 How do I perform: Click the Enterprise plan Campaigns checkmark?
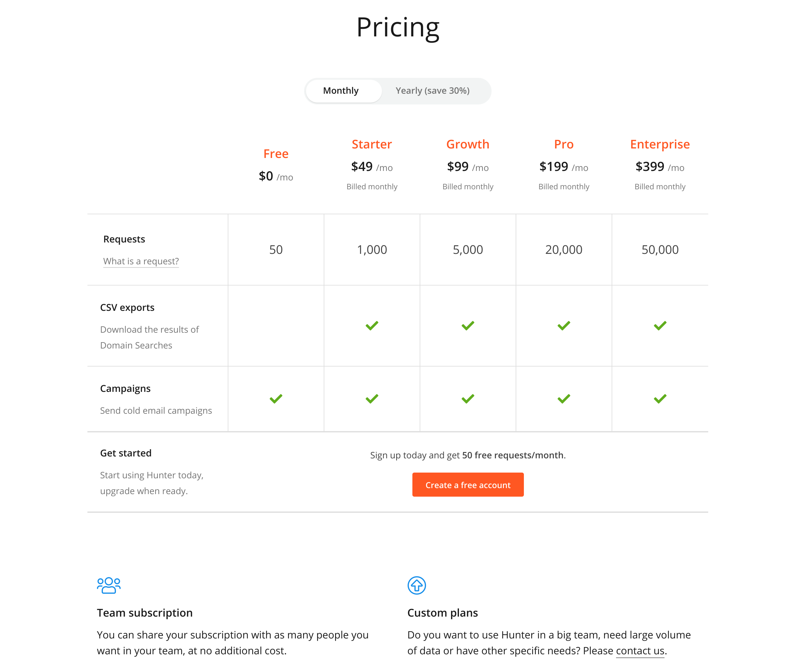(660, 399)
